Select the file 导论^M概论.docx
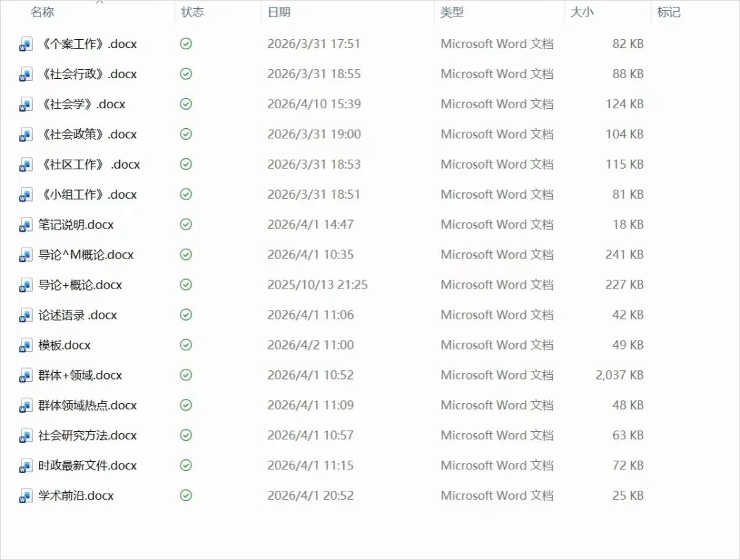 click(x=86, y=255)
